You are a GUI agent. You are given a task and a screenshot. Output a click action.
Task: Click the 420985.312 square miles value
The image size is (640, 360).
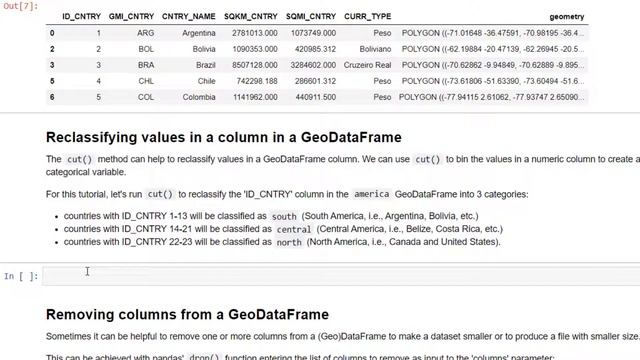(315, 49)
